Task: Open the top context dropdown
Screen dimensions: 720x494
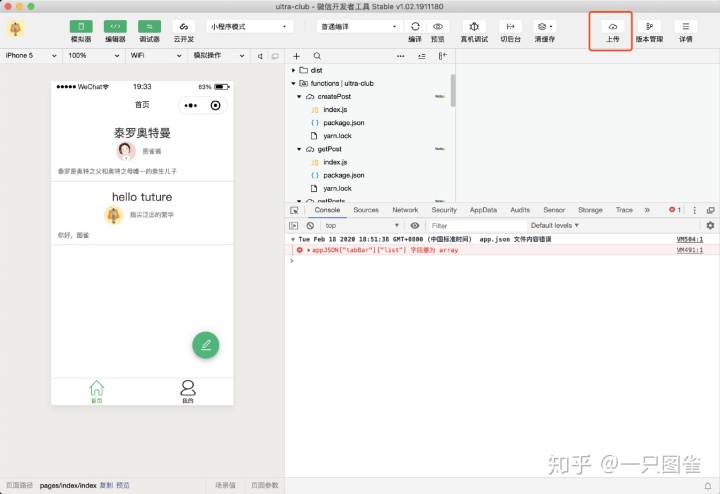Action: click(x=362, y=225)
